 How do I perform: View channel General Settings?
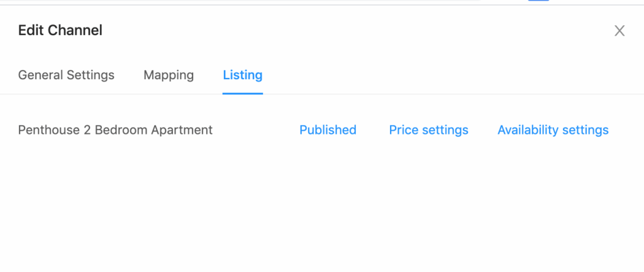click(x=66, y=75)
